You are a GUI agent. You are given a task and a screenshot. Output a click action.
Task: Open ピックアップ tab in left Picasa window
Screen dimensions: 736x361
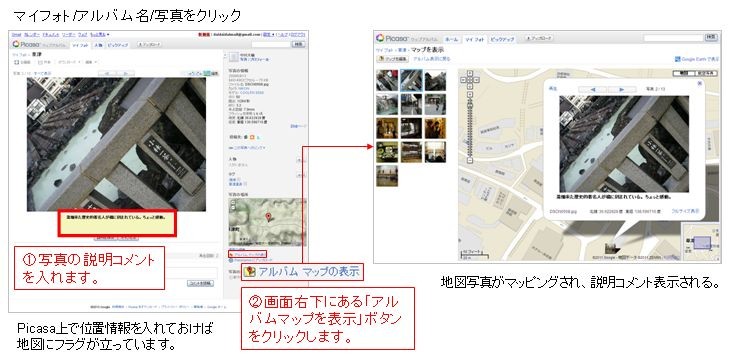click(x=118, y=45)
